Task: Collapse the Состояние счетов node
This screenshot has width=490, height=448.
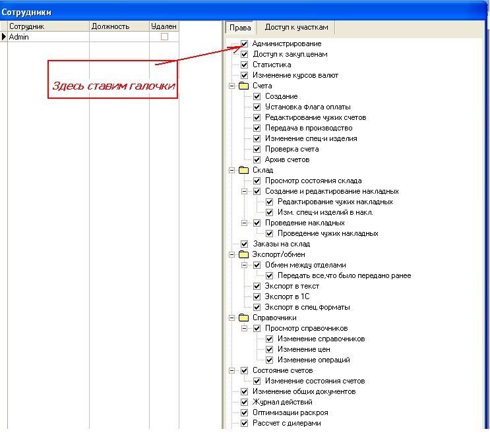Action: 232,370
